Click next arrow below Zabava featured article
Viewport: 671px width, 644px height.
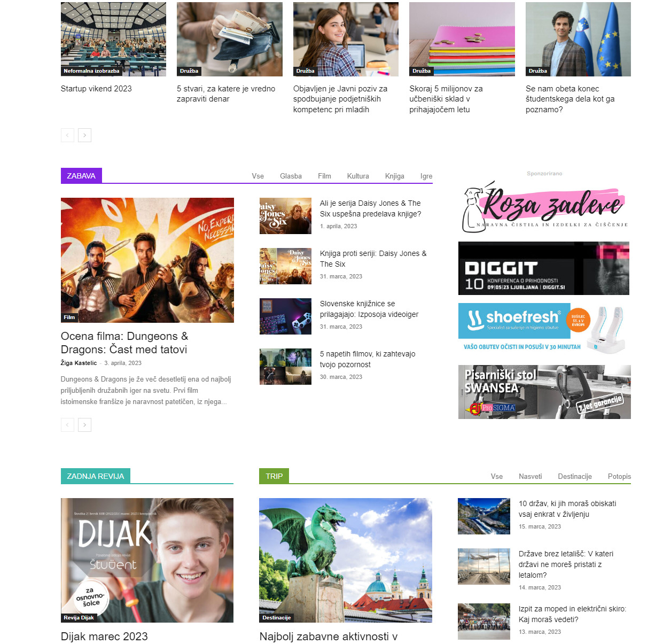point(84,425)
